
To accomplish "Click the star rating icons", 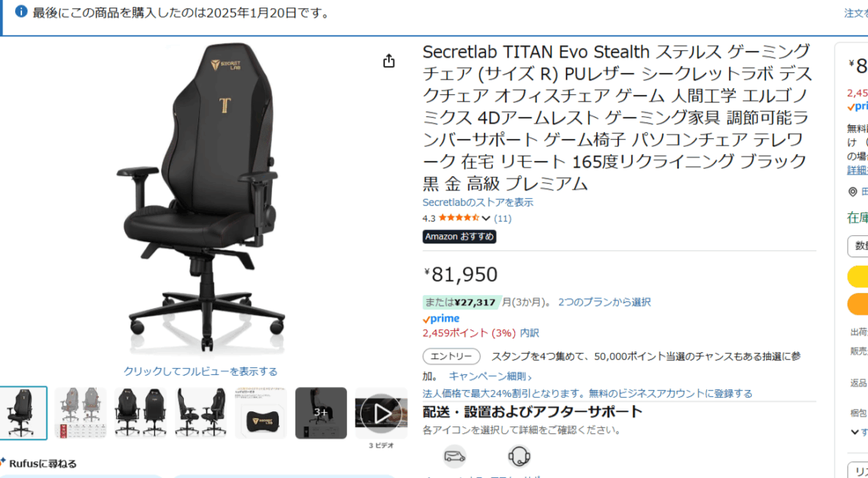I will click(x=459, y=218).
